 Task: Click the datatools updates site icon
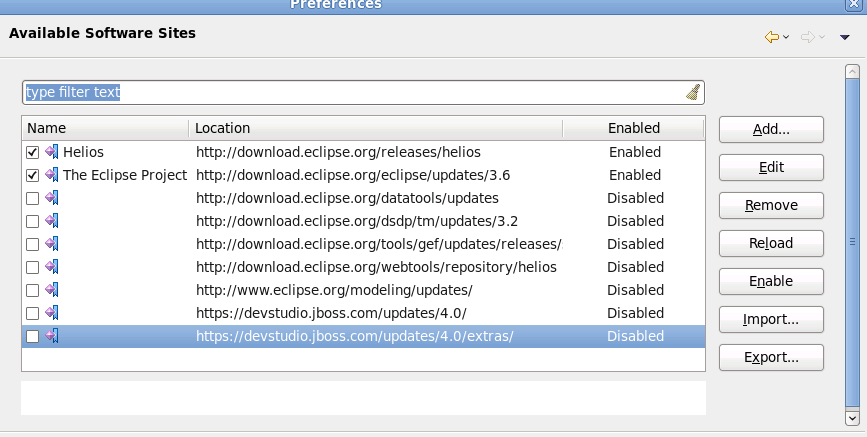click(52, 198)
